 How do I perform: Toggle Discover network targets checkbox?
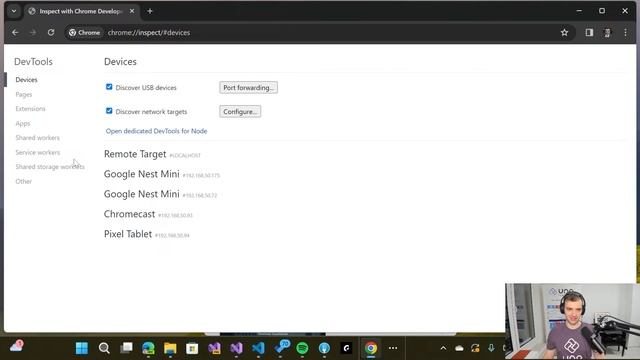[109, 111]
